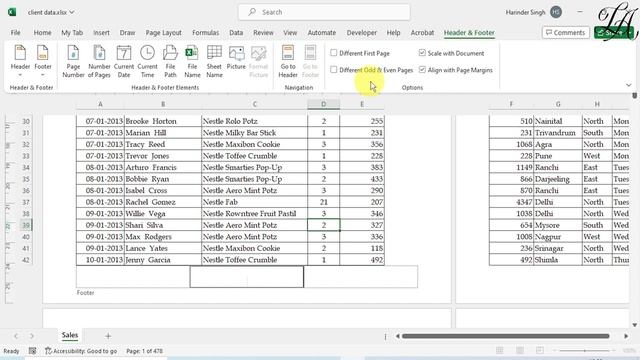The image size is (640, 360).
Task: Insert Current Date element
Action: (x=124, y=61)
